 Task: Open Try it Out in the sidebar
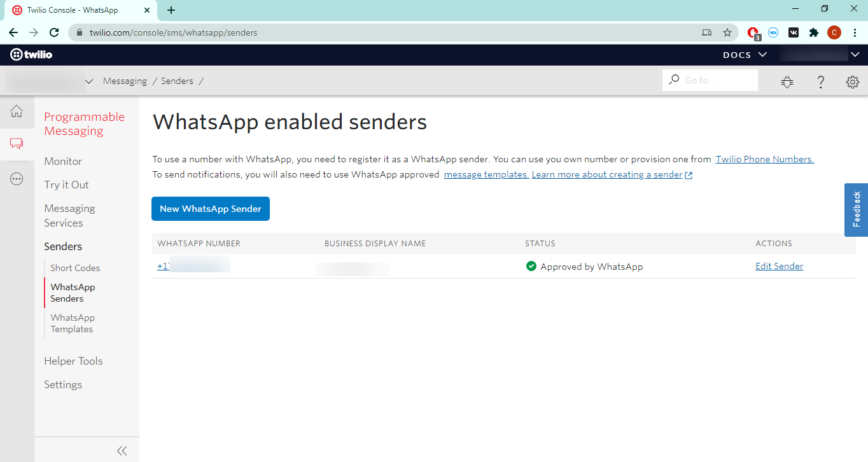pyautogui.click(x=66, y=185)
